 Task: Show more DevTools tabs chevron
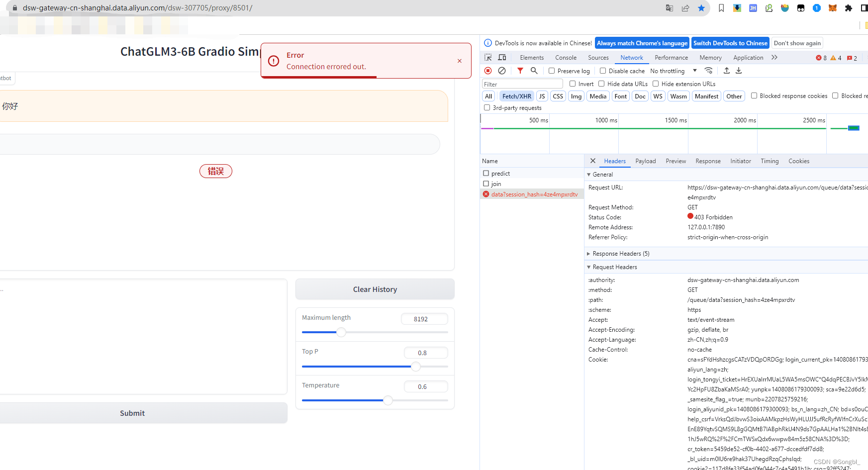774,57
